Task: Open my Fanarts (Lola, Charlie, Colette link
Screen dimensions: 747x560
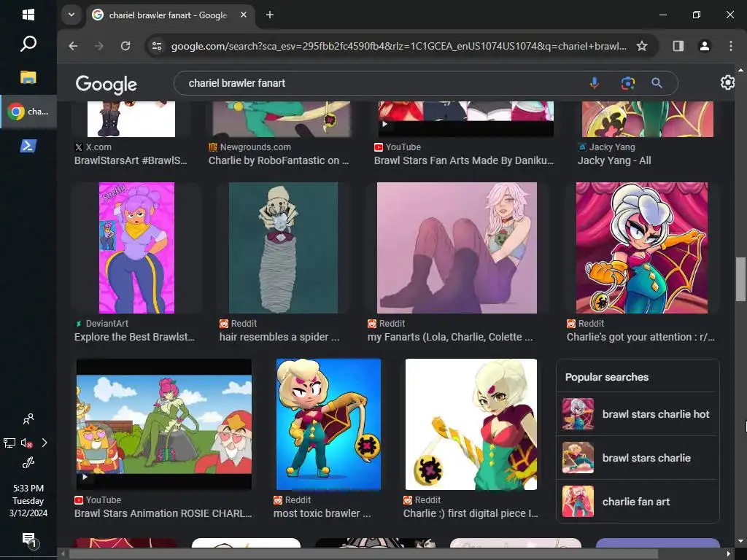Action: (450, 337)
